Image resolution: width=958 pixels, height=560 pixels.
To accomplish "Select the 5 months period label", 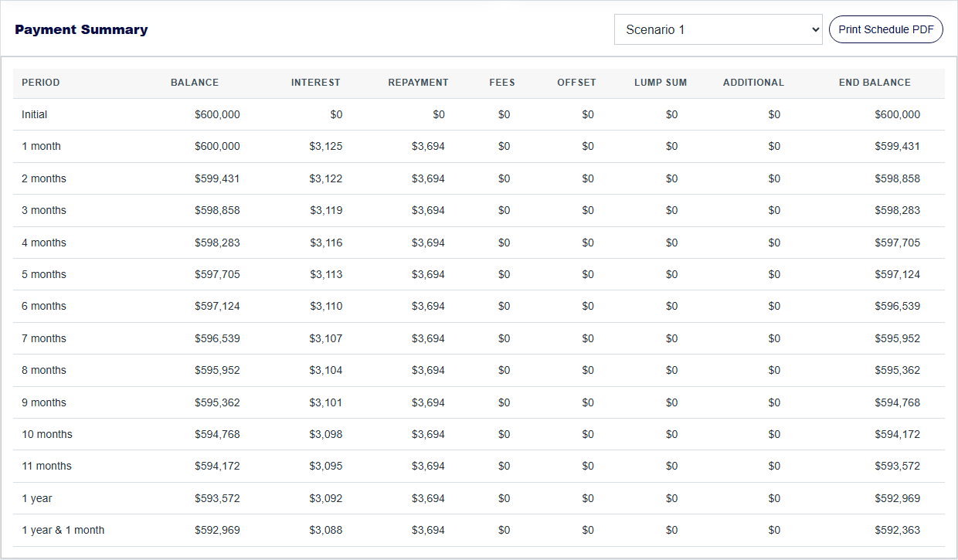I will [x=44, y=274].
